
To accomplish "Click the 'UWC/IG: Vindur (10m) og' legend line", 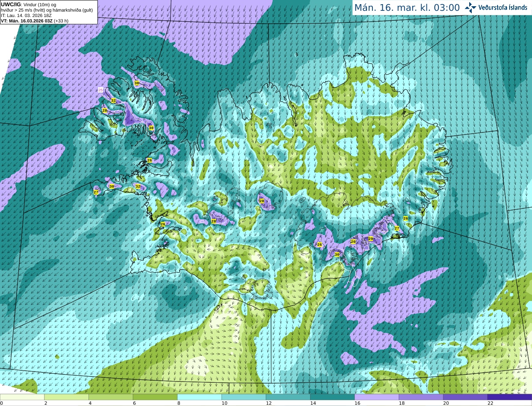I will click(28, 5).
